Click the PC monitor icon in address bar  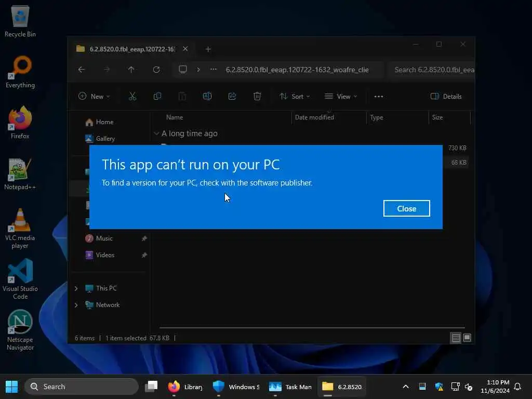pos(183,70)
